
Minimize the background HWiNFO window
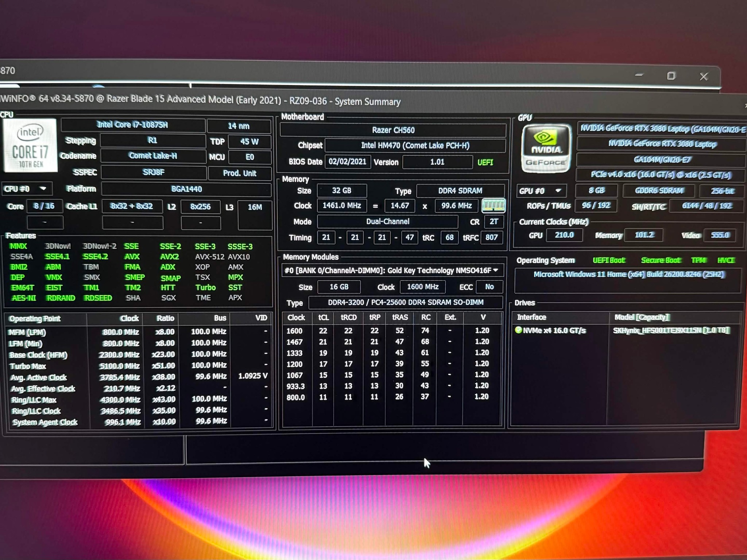click(x=639, y=75)
